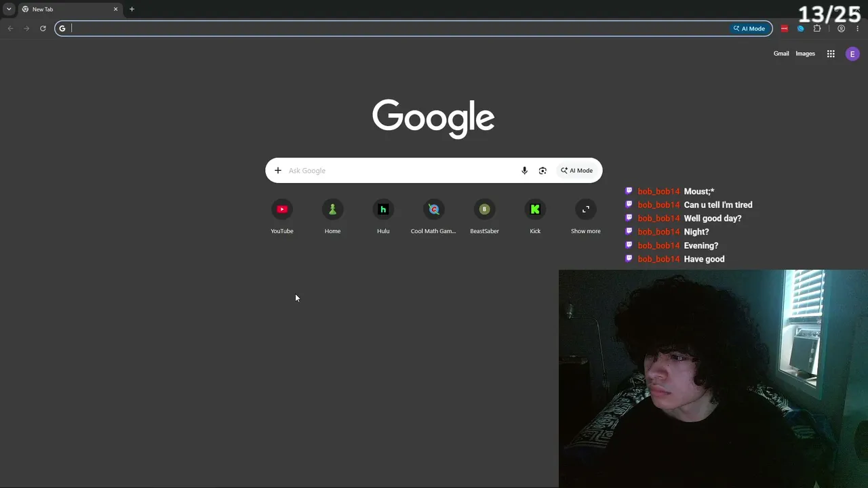
Task: Click AI Mode button in search box
Action: coord(577,171)
